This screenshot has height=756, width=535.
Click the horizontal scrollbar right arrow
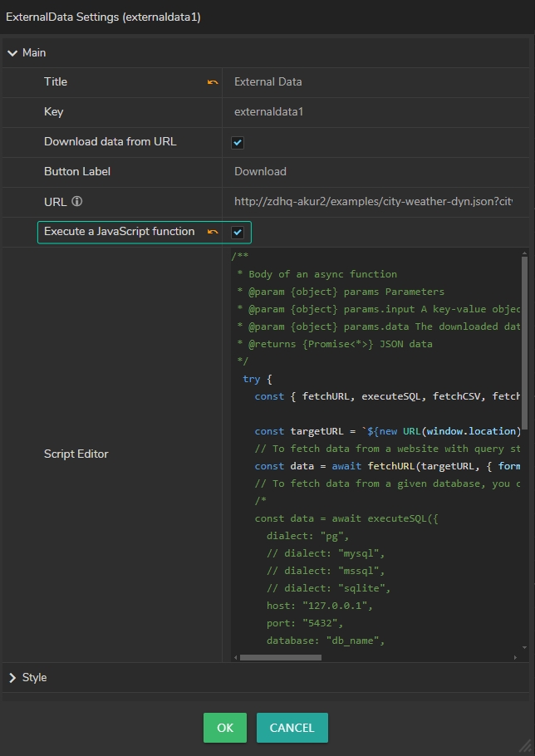(x=516, y=657)
